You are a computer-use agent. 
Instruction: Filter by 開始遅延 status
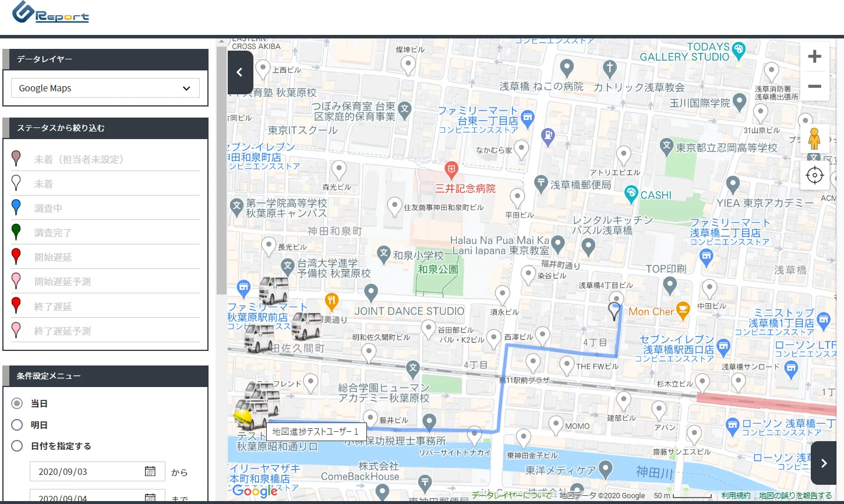tap(53, 257)
